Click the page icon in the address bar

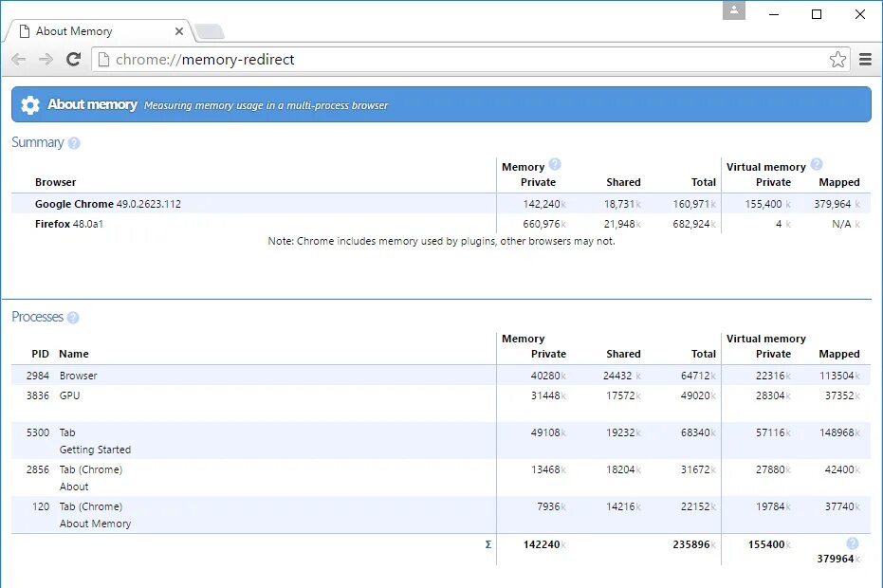(x=103, y=59)
